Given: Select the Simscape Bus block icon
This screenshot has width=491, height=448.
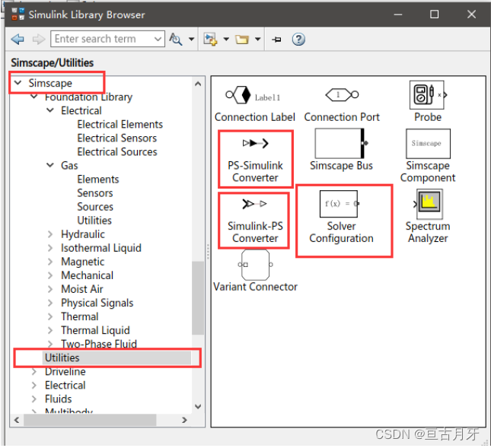Looking at the screenshot, I should (341, 143).
